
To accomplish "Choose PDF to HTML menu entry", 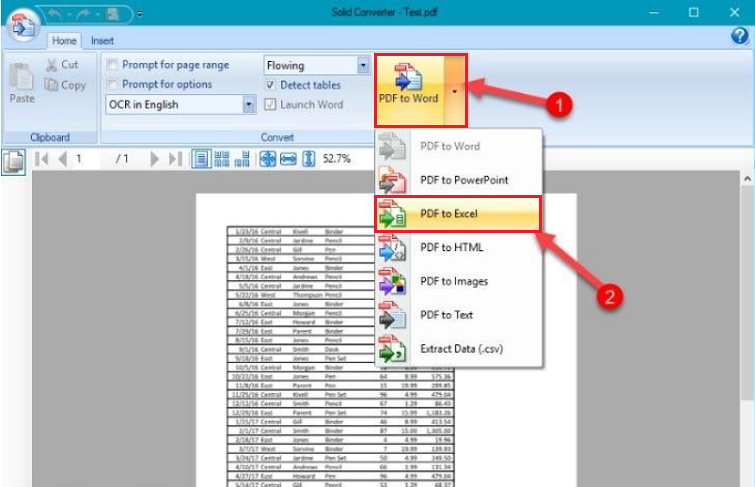I will (459, 247).
